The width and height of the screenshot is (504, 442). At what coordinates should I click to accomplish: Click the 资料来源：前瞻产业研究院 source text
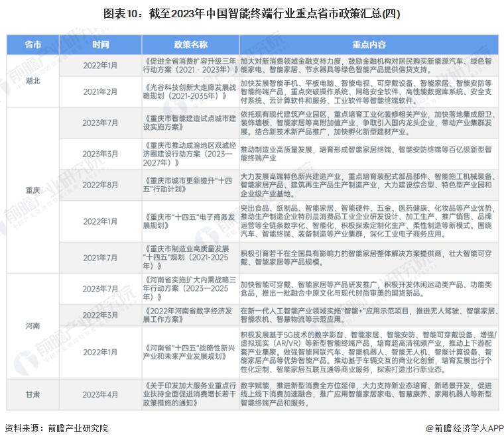coord(56,429)
